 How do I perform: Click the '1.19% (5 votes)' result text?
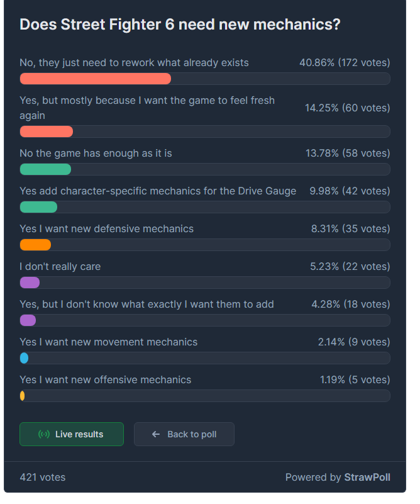click(355, 380)
